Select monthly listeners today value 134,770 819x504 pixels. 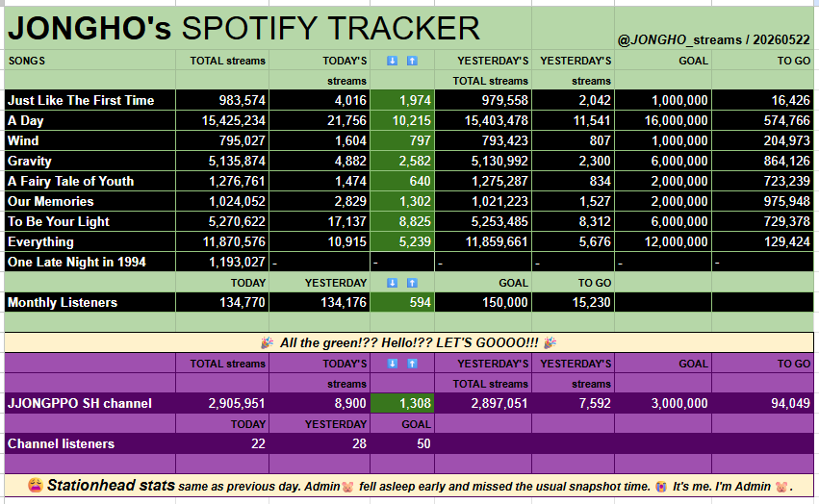(222, 302)
